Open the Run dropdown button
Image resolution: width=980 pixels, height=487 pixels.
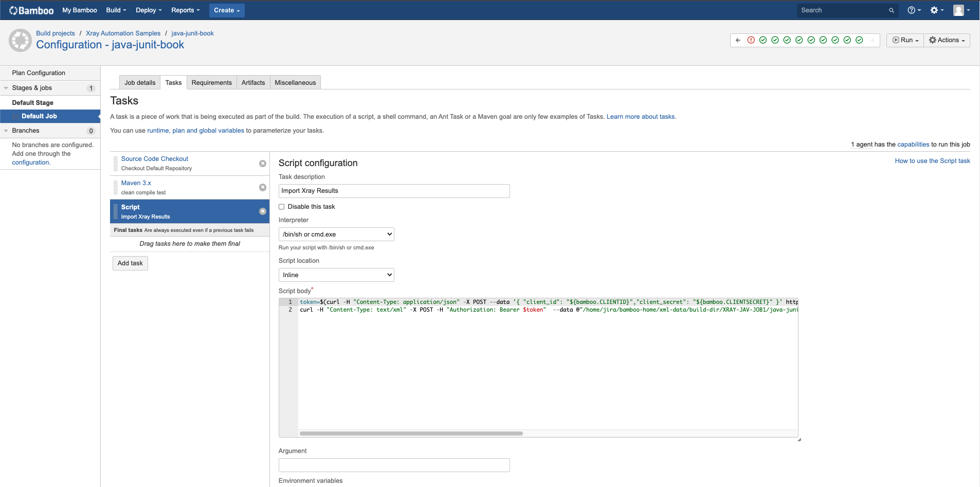coord(905,40)
